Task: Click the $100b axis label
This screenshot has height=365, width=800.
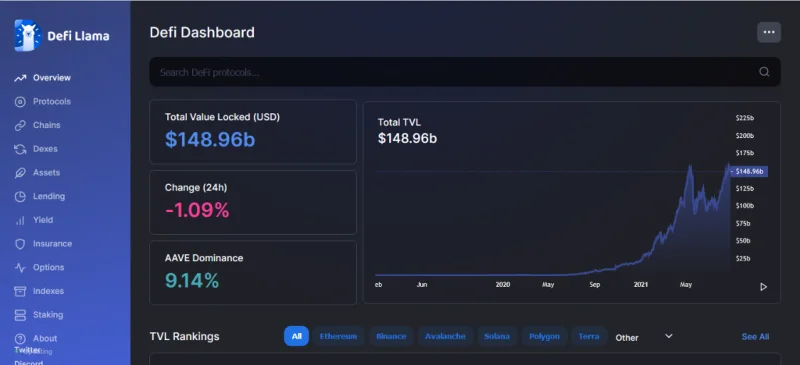Action: click(x=745, y=206)
